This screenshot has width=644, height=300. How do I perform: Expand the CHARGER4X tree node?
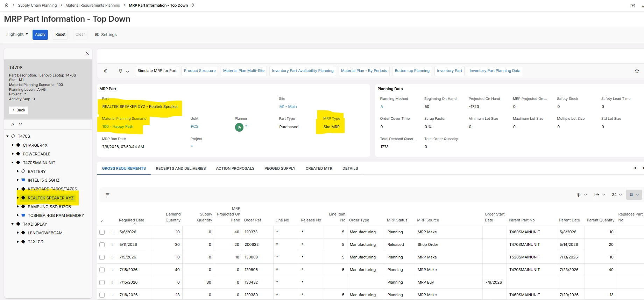13,145
